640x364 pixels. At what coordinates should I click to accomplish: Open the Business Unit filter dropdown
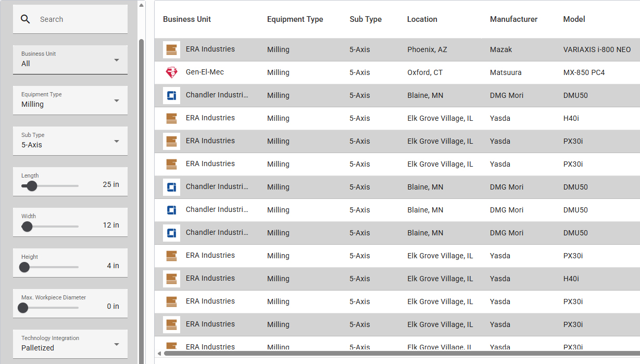click(x=70, y=59)
